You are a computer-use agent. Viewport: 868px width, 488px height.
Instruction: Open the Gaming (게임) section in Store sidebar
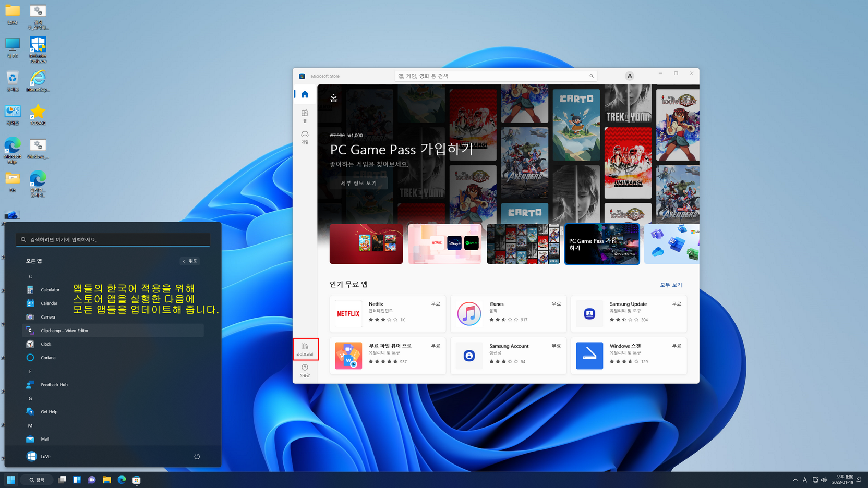point(305,137)
